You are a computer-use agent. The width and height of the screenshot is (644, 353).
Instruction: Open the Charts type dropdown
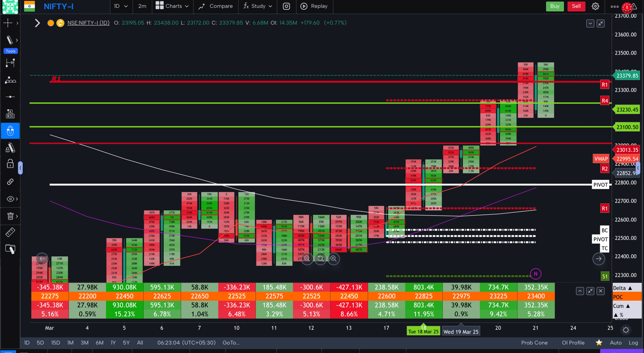pyautogui.click(x=172, y=6)
